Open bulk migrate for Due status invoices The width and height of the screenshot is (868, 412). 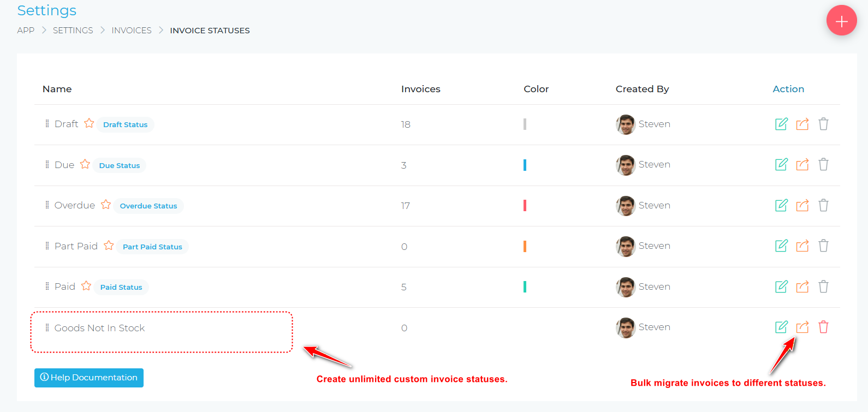[x=802, y=164]
